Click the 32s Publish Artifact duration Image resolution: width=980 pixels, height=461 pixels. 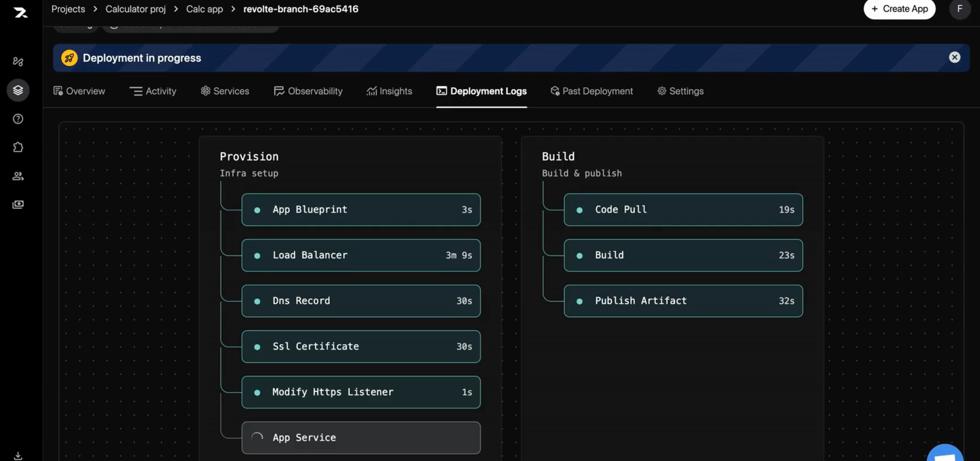[x=786, y=301]
